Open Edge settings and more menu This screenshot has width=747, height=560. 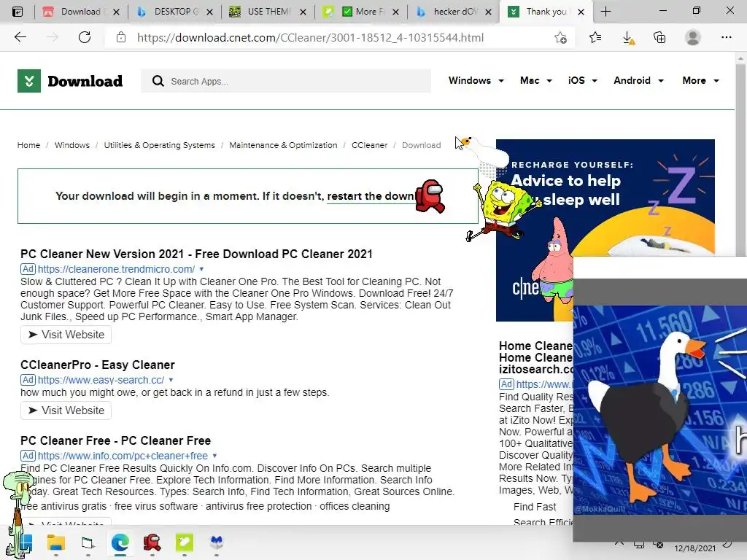pos(726,37)
